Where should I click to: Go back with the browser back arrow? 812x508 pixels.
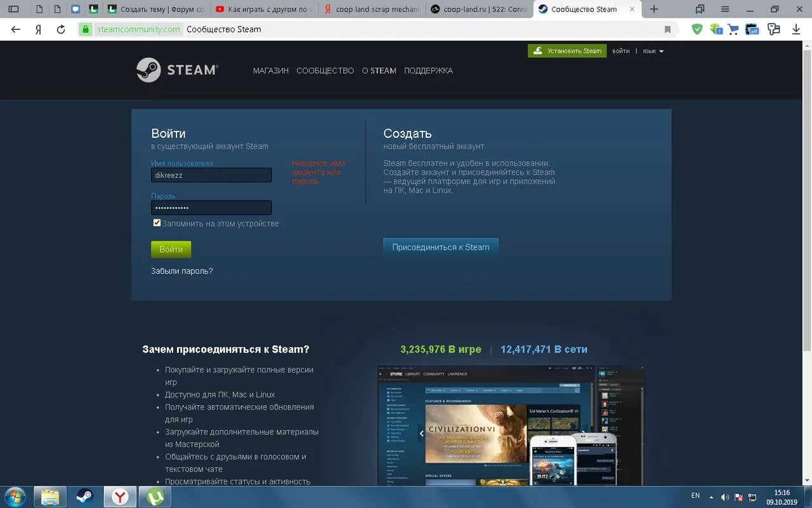pos(16,29)
